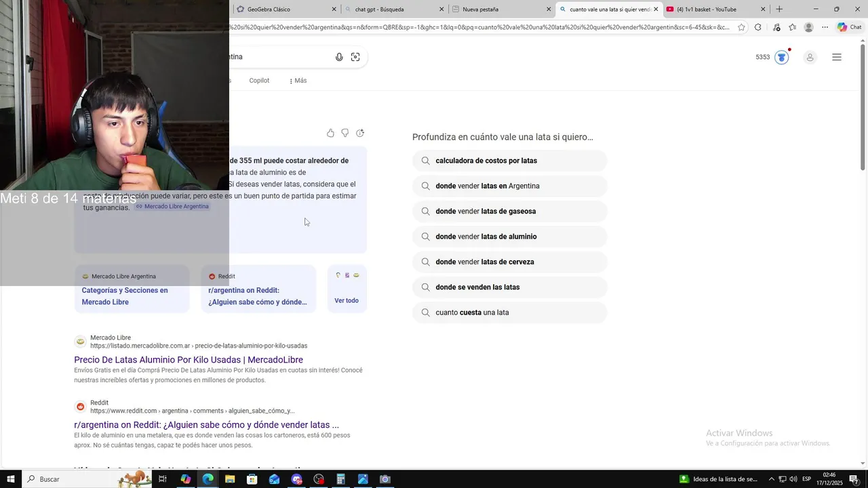Open Edge settings and more menu
Viewport: 868px width, 488px height.
pos(825,27)
